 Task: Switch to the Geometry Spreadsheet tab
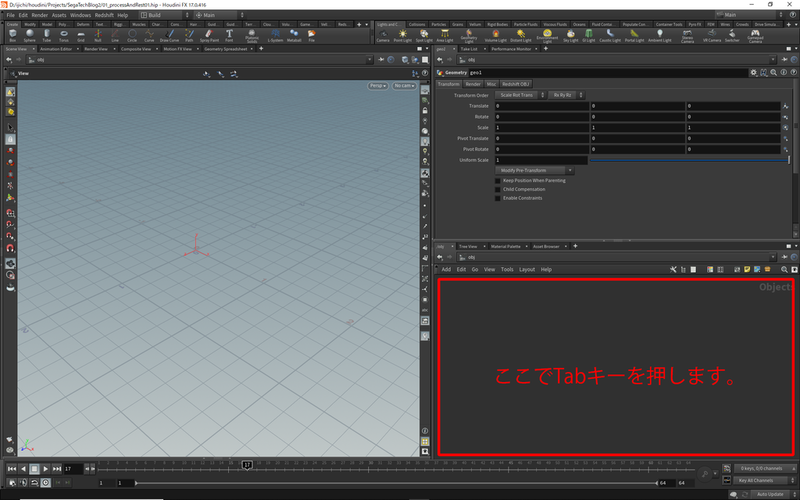(x=226, y=49)
